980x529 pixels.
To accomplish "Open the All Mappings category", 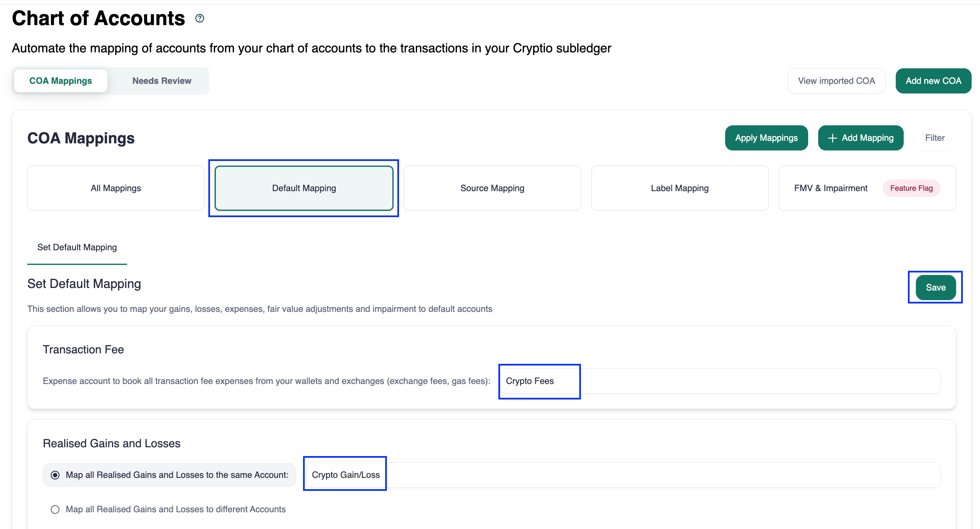I will tap(116, 188).
